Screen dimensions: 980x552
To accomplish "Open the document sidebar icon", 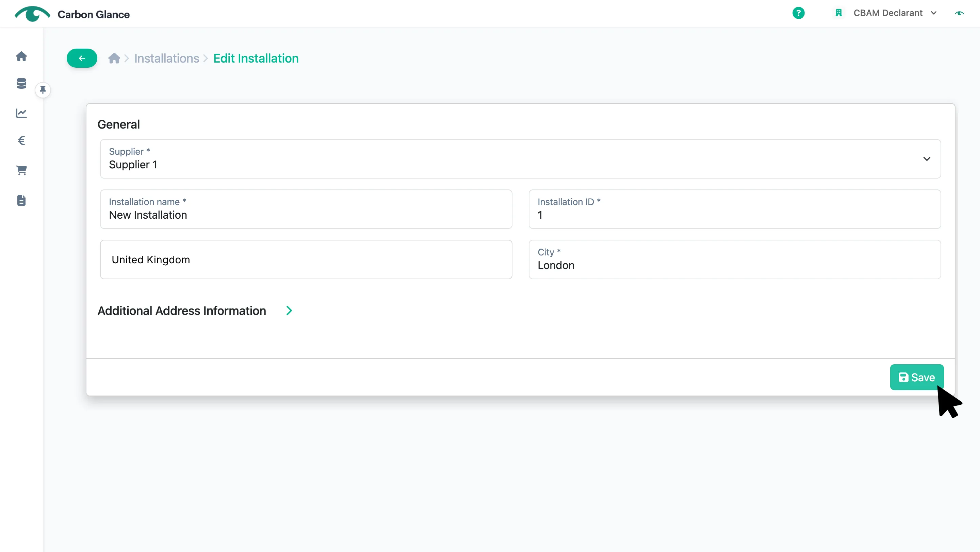I will 21,200.
